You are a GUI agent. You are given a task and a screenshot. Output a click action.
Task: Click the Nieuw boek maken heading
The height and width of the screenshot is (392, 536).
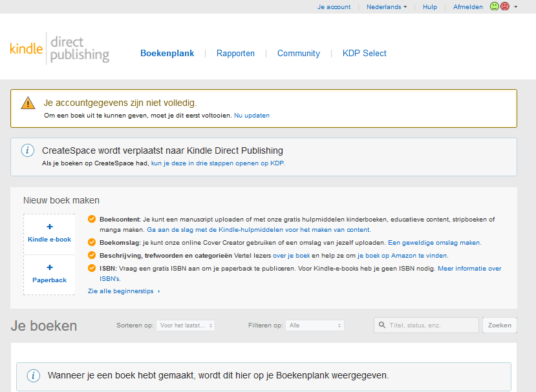[61, 200]
